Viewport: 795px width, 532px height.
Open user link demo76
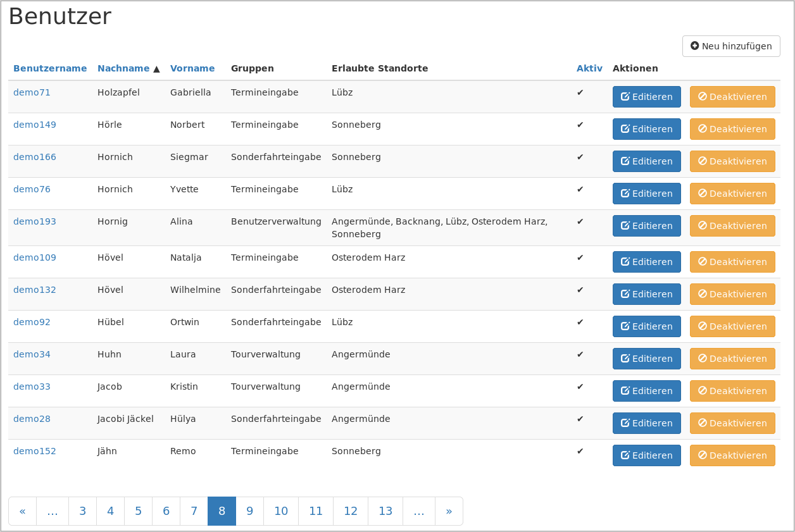click(32, 189)
